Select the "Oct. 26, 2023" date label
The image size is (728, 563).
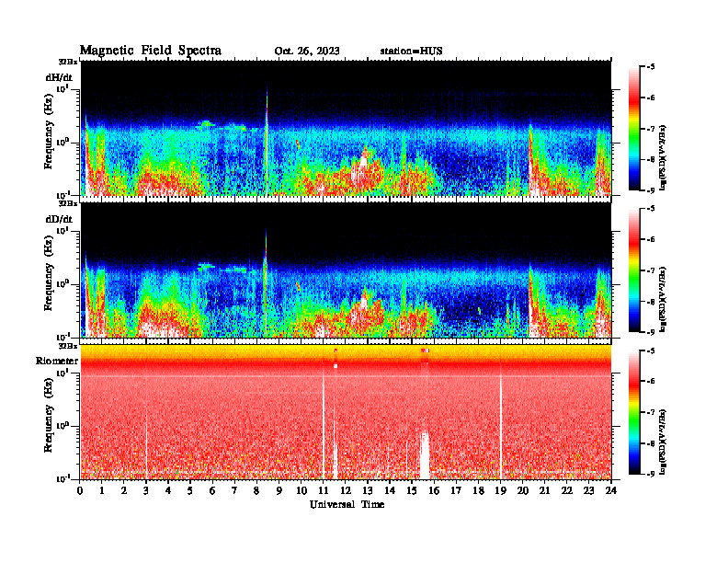pos(307,52)
